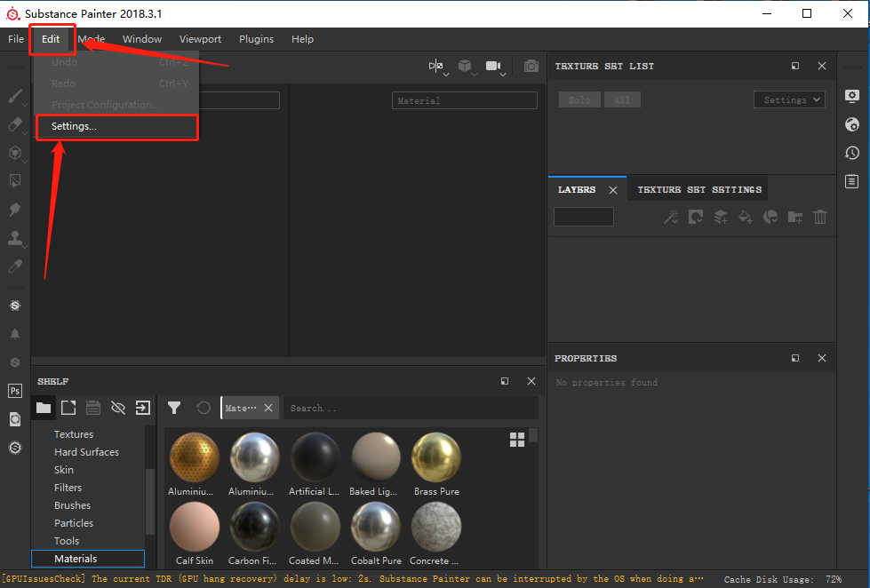Click the Add effect magic wand icon
870x588 pixels.
(671, 217)
